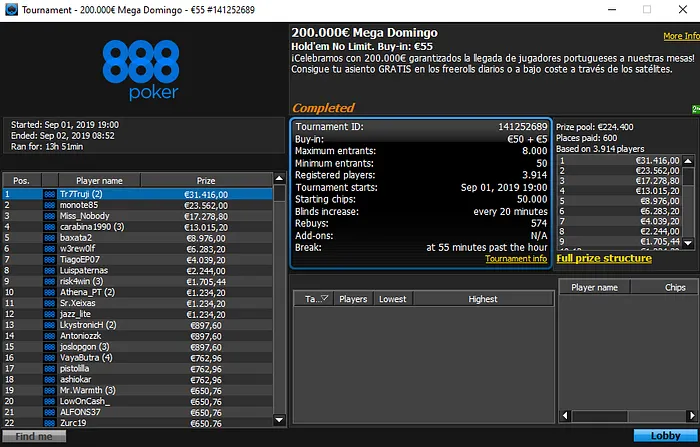Sort results by Pos. column header
The width and height of the screenshot is (700, 447).
coord(21,181)
